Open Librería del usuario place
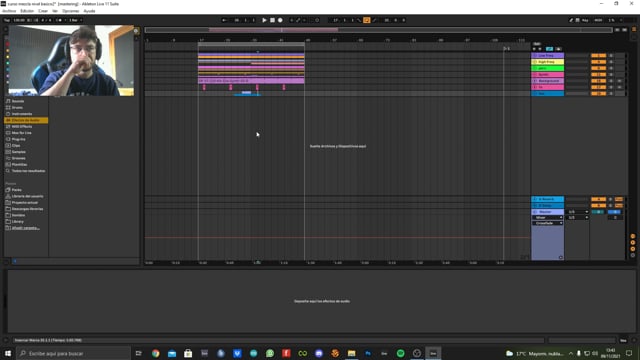 (26, 196)
